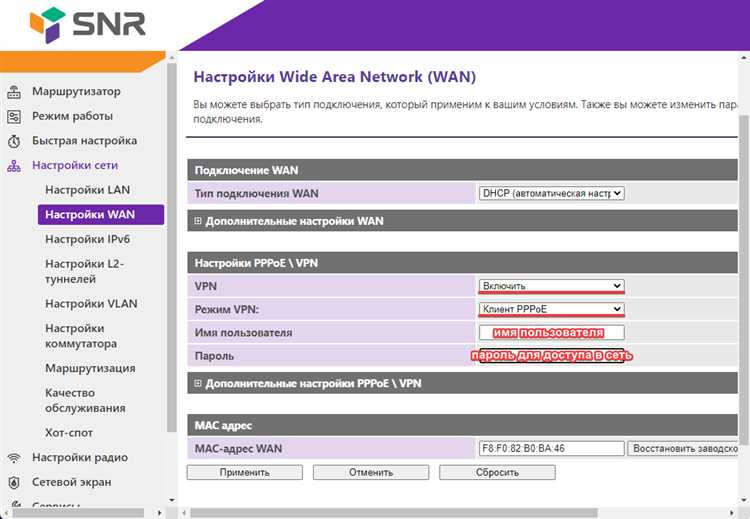Expand Дополнительные настройки WAN plus icon
This screenshot has height=519, width=750.
(198, 221)
